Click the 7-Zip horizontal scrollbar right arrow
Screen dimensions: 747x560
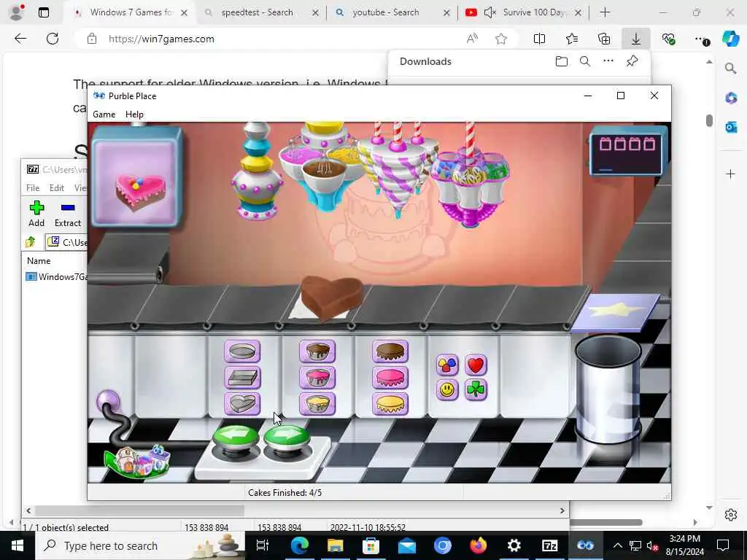(x=562, y=510)
